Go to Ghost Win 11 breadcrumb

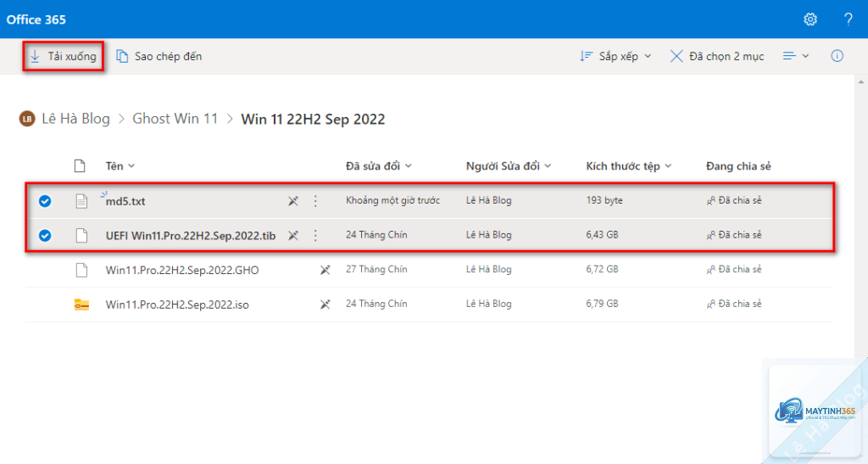pyautogui.click(x=175, y=119)
